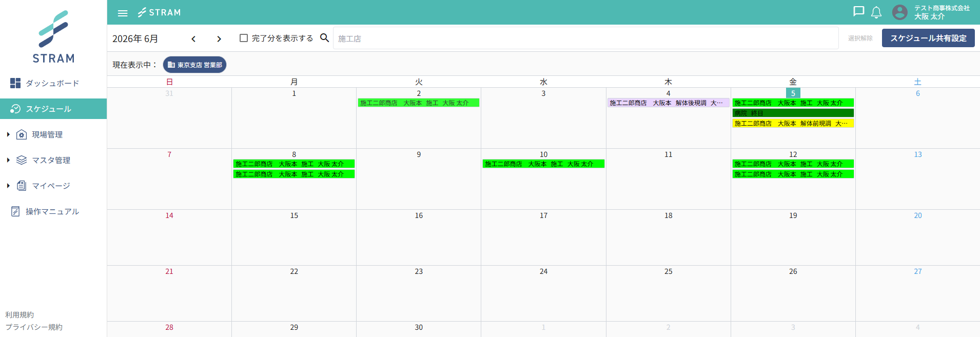This screenshot has height=337, width=980.
Task: Select date 9 in calendar
Action: (419, 154)
